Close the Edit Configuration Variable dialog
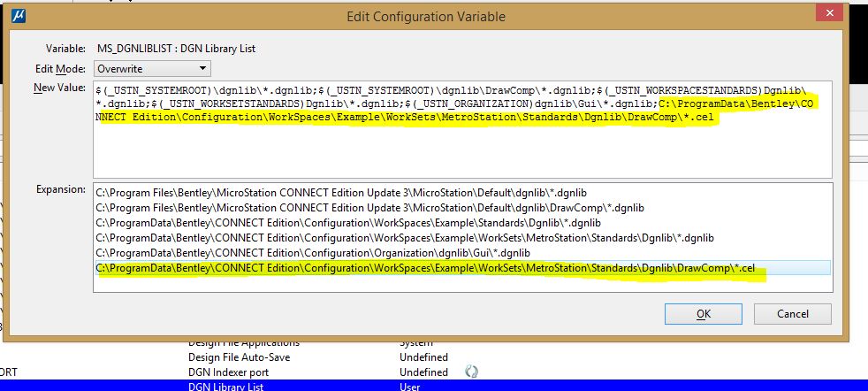Screen dimensions: 868x391 (x=829, y=12)
